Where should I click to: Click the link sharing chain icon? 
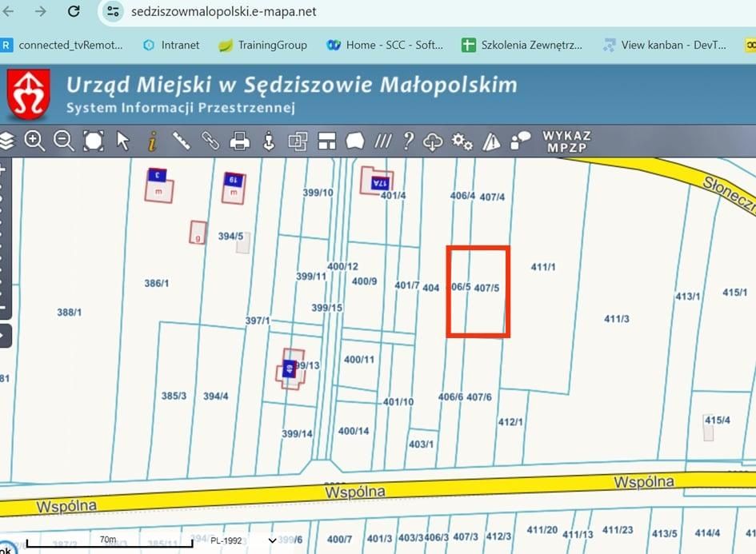coord(210,141)
